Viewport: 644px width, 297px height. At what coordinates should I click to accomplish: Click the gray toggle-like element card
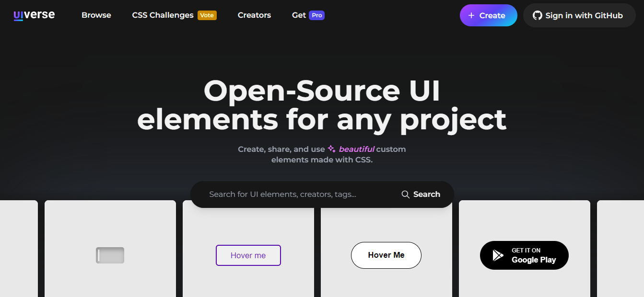coord(110,255)
